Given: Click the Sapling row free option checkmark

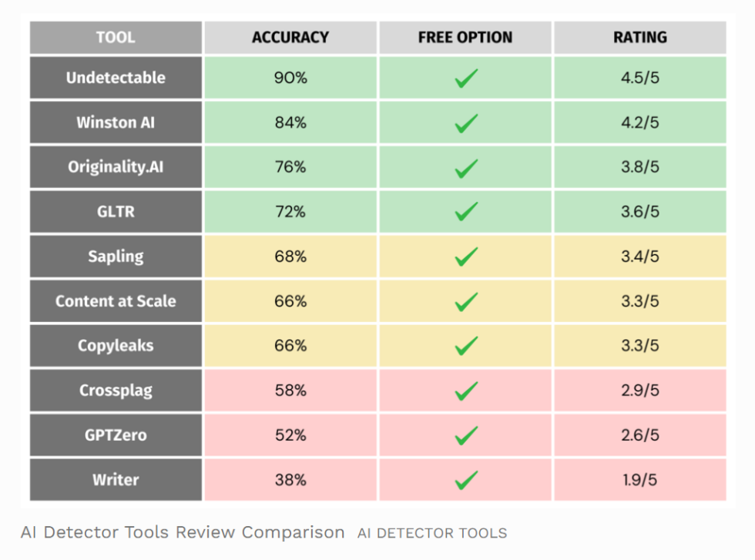Looking at the screenshot, I should [x=465, y=257].
